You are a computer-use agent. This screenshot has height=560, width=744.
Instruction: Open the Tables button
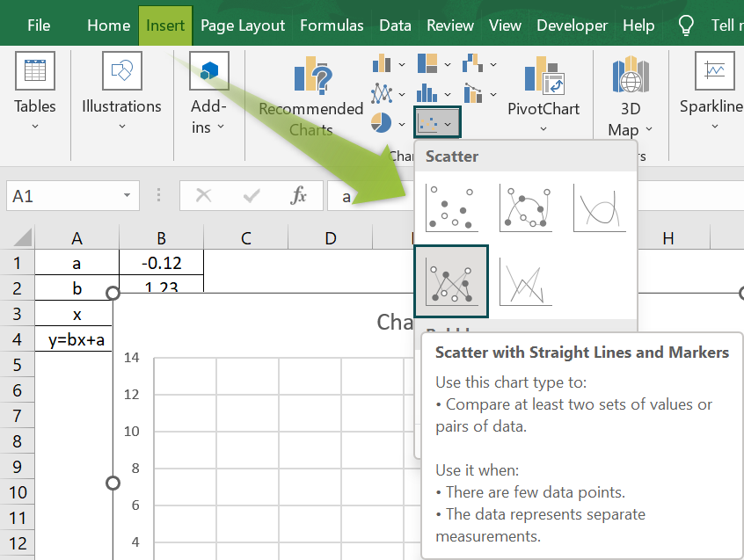tap(34, 91)
